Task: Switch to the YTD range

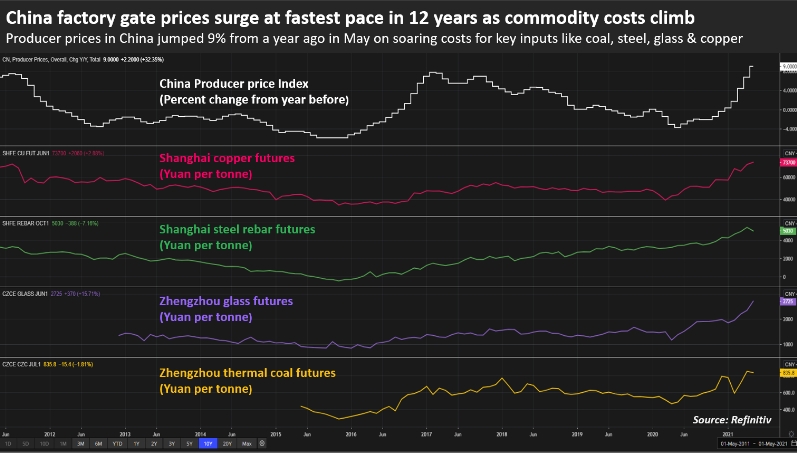Action: point(117,443)
